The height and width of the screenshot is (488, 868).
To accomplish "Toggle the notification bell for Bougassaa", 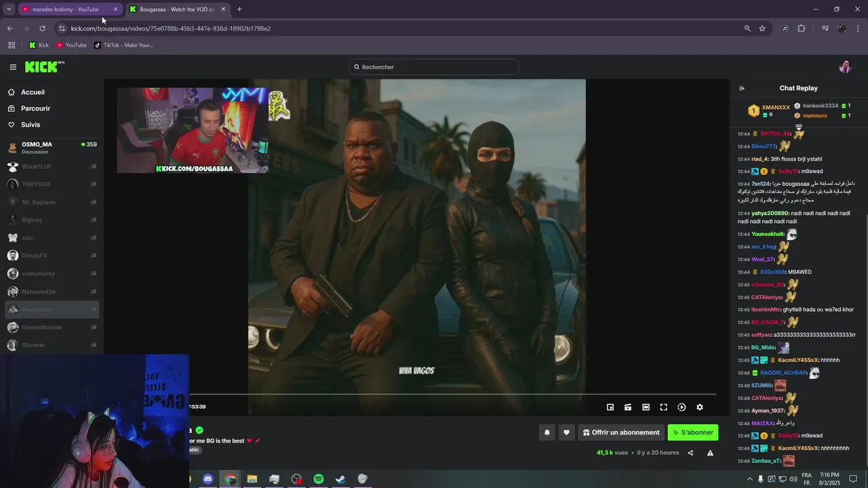I will coord(547,432).
